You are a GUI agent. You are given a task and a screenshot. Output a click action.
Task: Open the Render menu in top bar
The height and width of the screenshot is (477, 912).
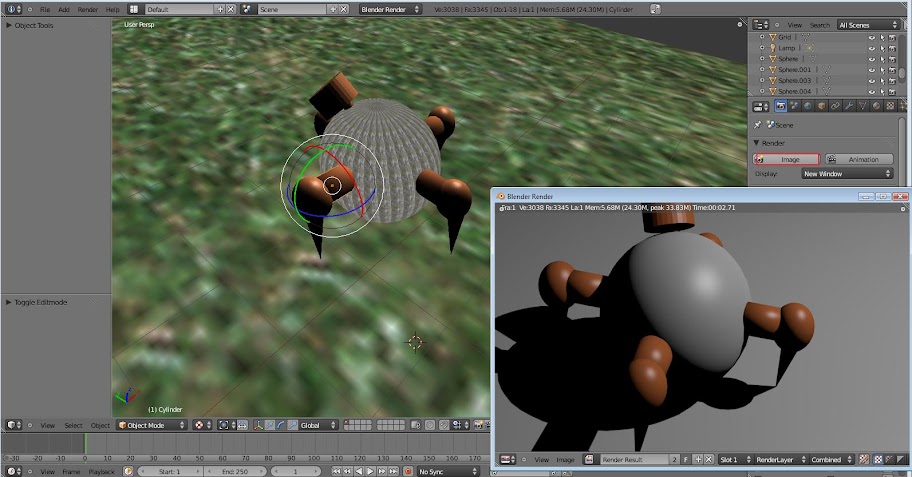point(88,9)
